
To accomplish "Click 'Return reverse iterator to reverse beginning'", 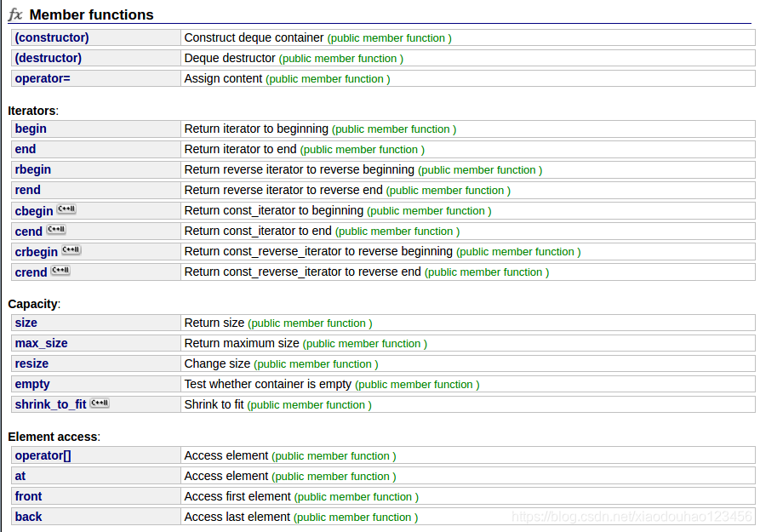I will pyautogui.click(x=300, y=169).
